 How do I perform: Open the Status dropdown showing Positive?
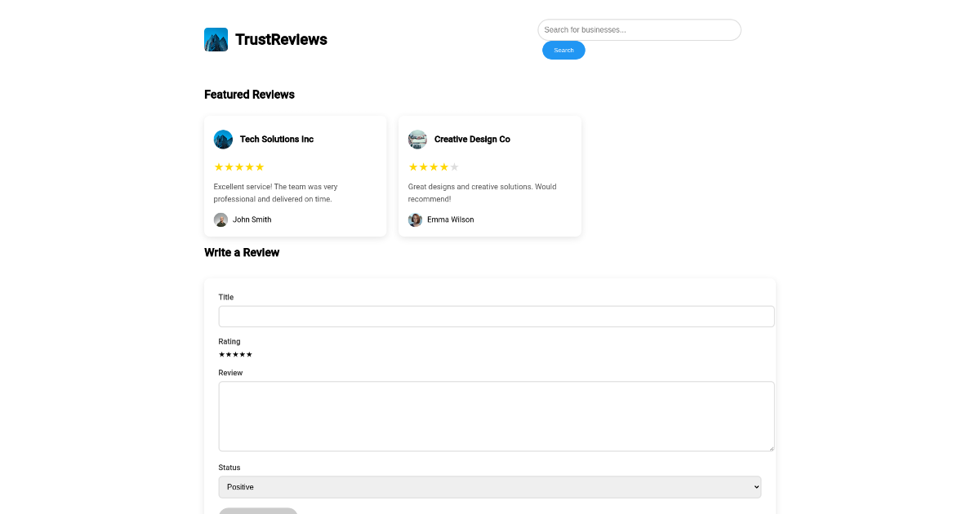click(489, 486)
